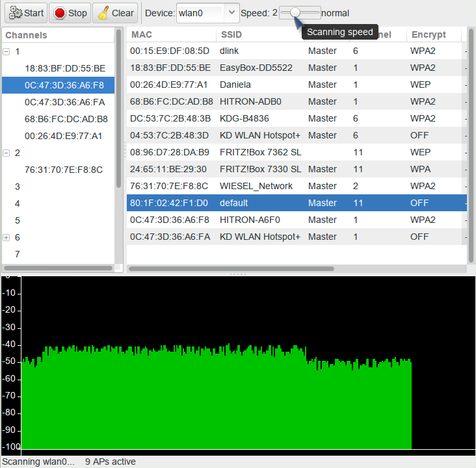Image resolution: width=476 pixels, height=468 pixels.
Task: Select the FRITZ!Box 7362 SL row
Action: click(297, 152)
